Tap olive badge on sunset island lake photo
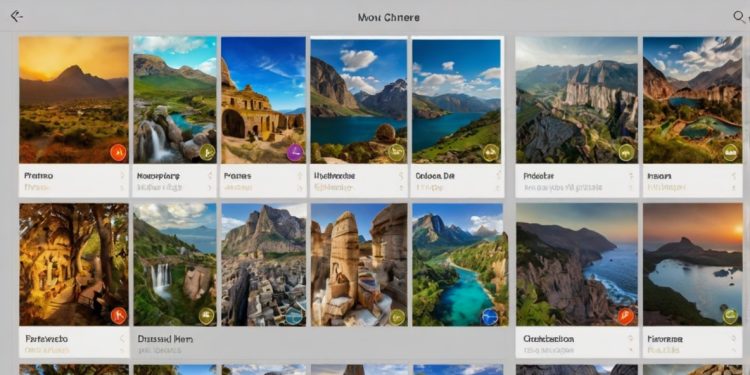Image resolution: width=750 pixels, height=375 pixels. [x=730, y=316]
